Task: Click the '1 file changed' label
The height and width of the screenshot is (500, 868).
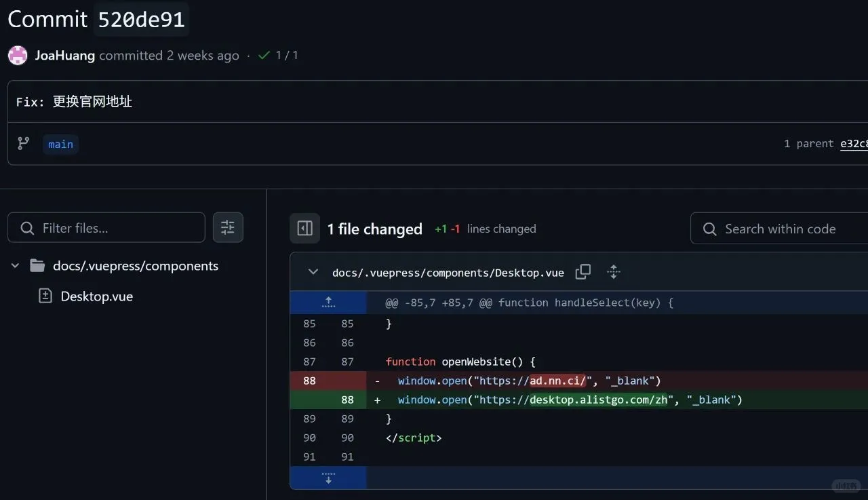Action: [375, 229]
